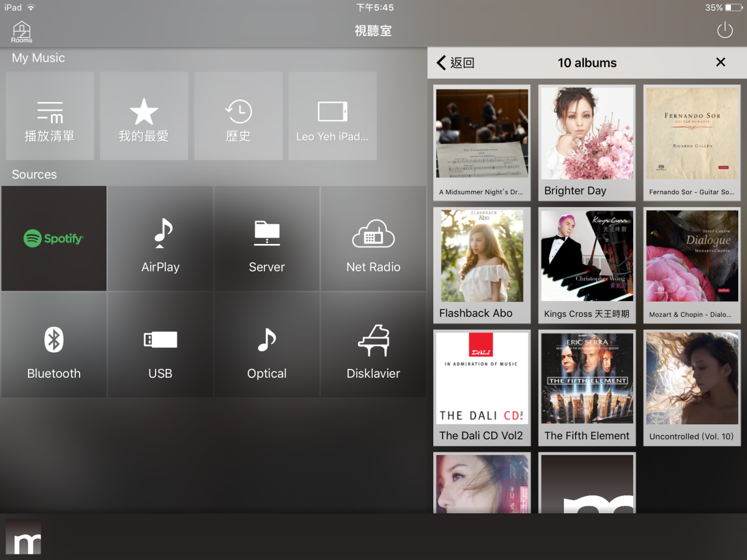Select the AirPlay source
Viewport: 747px width, 560px height.
(x=161, y=238)
